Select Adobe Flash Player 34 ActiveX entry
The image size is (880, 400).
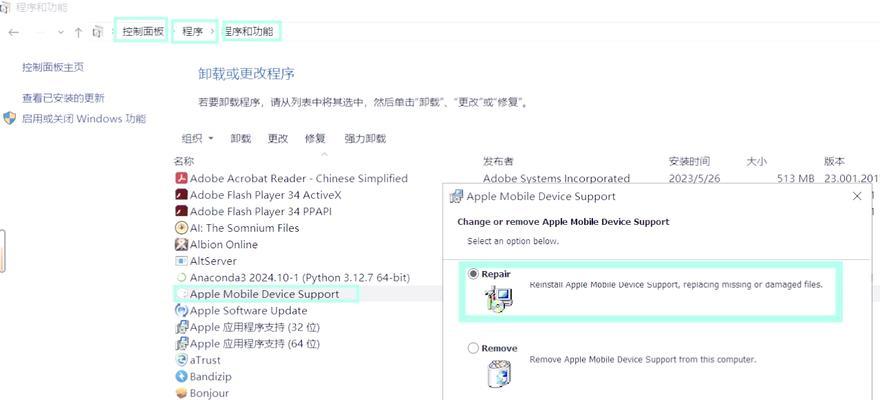pyautogui.click(x=265, y=195)
